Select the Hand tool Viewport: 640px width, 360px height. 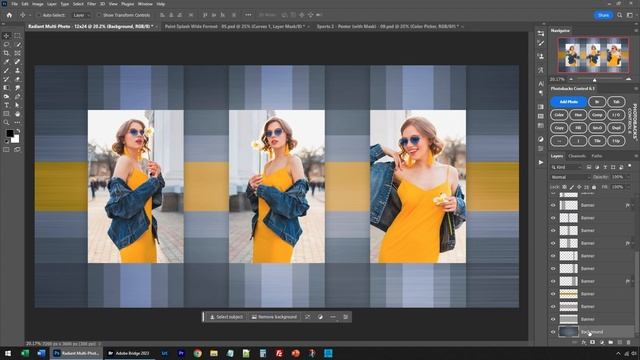[18, 114]
